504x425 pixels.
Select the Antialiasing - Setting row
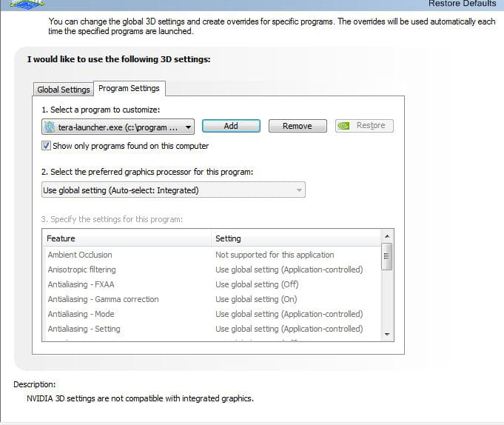[212, 329]
